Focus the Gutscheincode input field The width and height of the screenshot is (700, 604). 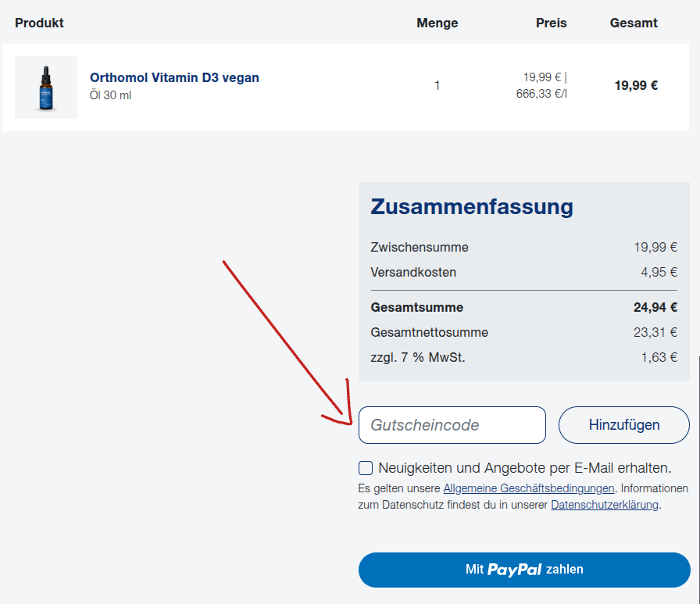point(452,425)
